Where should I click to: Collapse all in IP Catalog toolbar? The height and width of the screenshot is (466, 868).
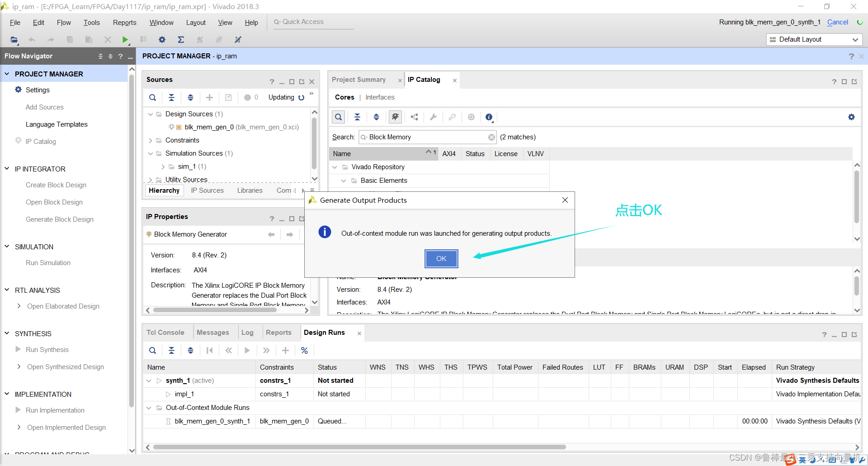tap(357, 117)
